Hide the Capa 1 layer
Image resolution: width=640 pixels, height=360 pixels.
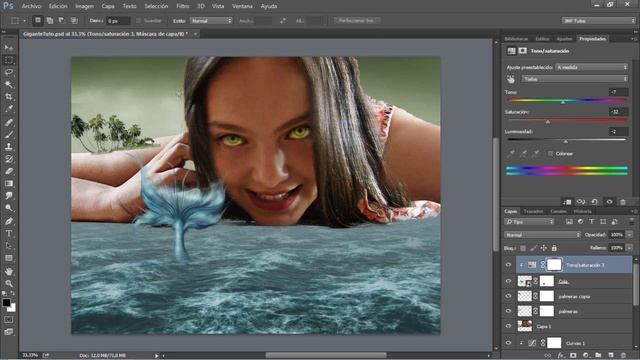[x=508, y=326]
